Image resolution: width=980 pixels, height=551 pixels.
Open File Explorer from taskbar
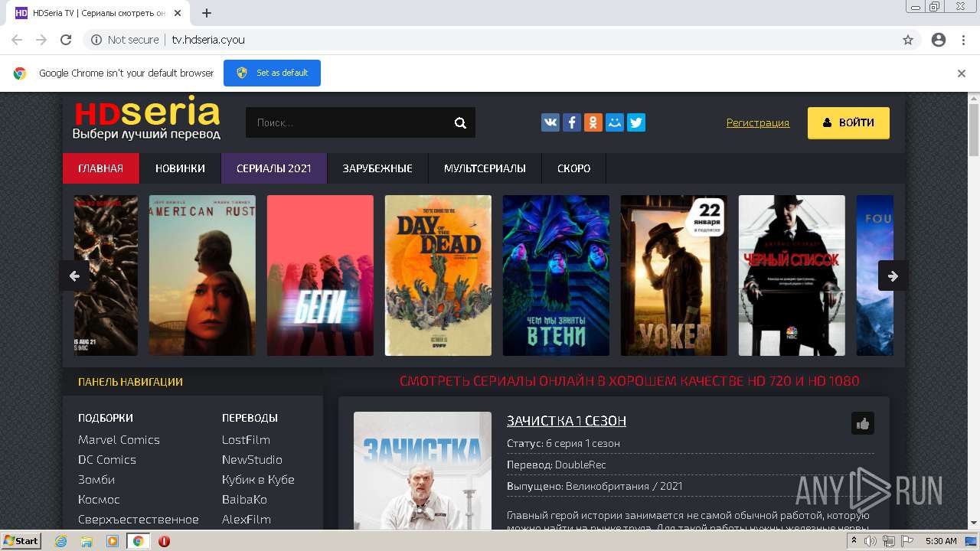(87, 541)
